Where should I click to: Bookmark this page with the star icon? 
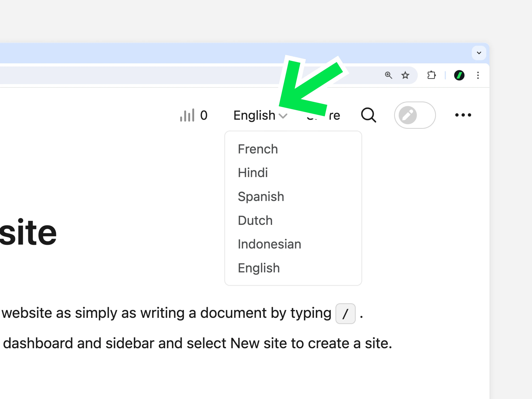point(405,75)
